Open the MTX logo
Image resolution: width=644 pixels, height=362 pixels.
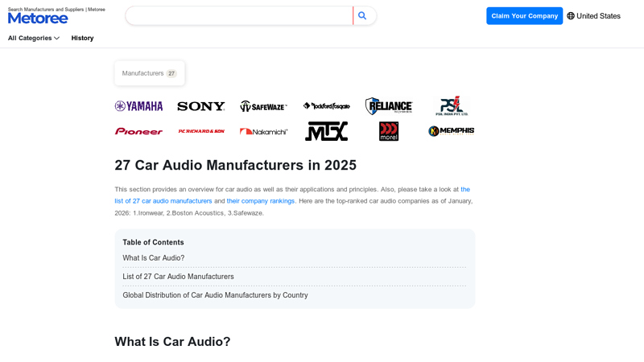tap(327, 131)
